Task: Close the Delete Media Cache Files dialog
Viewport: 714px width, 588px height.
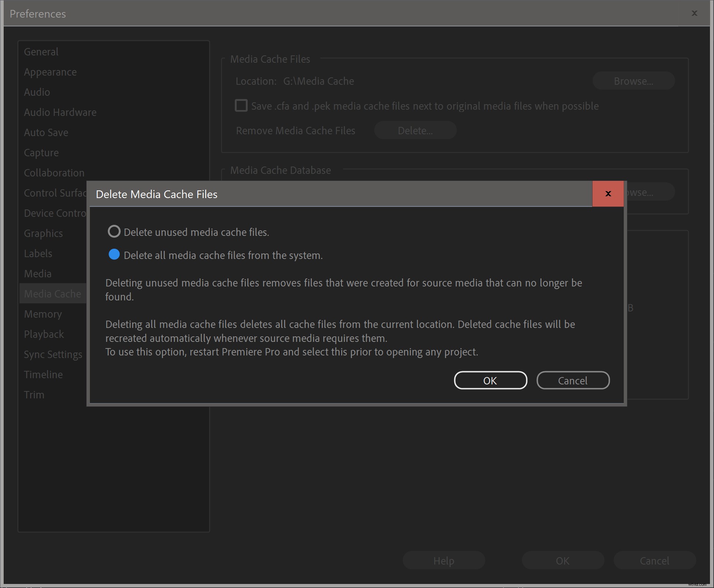Action: tap(608, 194)
